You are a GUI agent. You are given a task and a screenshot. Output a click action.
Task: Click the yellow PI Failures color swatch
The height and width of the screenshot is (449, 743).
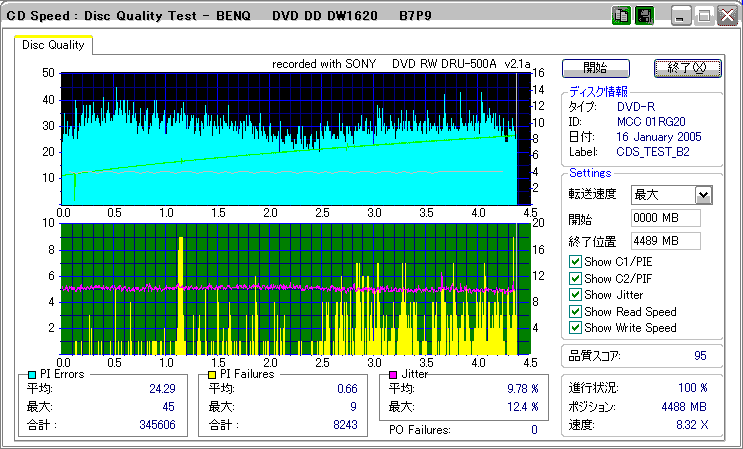pyautogui.click(x=211, y=374)
